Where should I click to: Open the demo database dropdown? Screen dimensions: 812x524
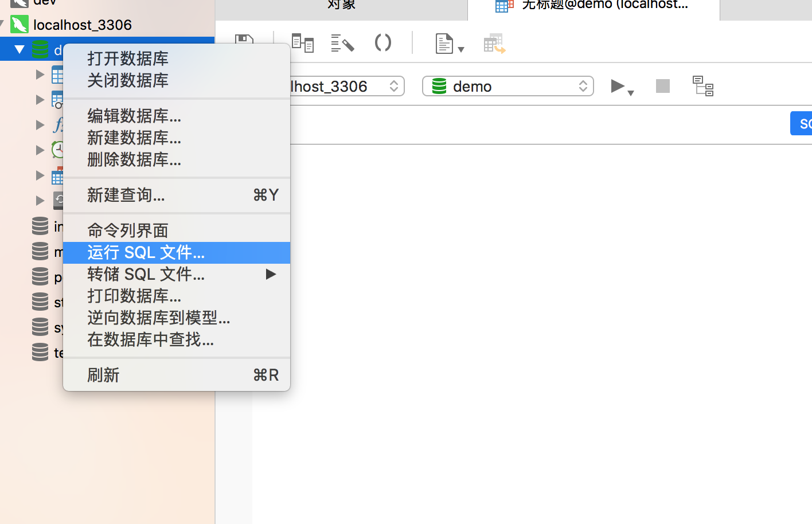tap(508, 86)
